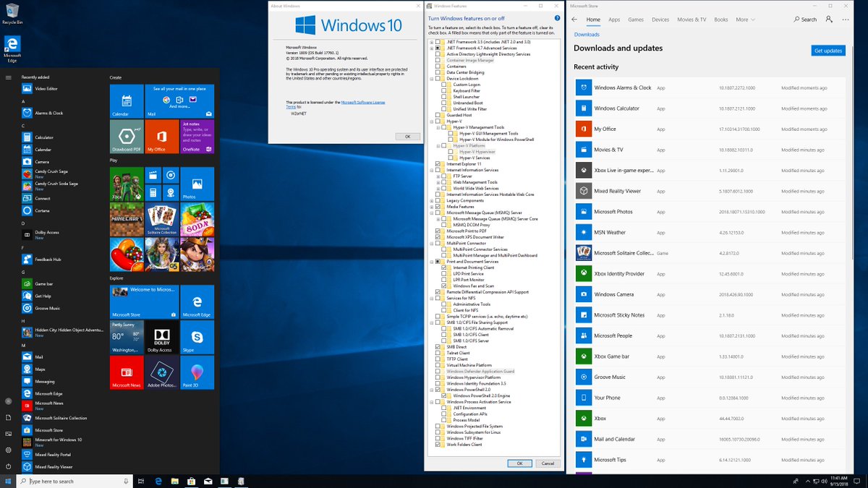Click the Groove Music icon in Downloads list
The image size is (868, 488).
click(583, 377)
